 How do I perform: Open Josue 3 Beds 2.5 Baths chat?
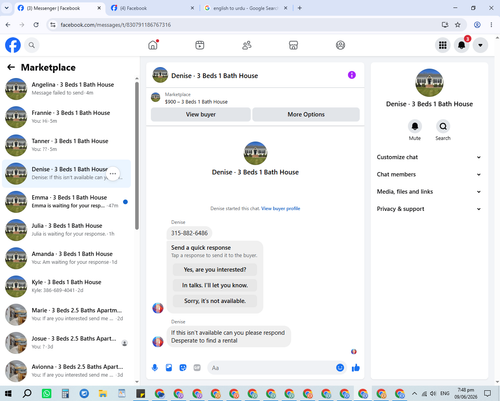coord(67,343)
